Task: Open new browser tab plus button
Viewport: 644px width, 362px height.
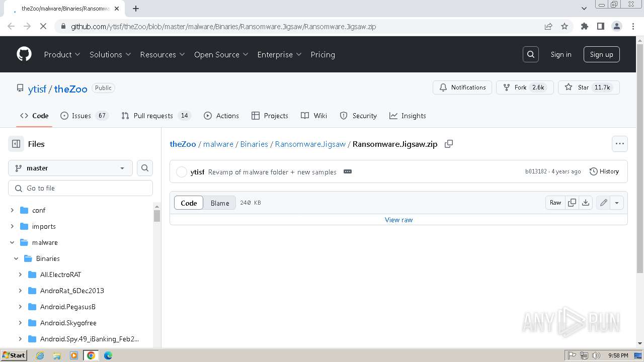Action: click(136, 9)
